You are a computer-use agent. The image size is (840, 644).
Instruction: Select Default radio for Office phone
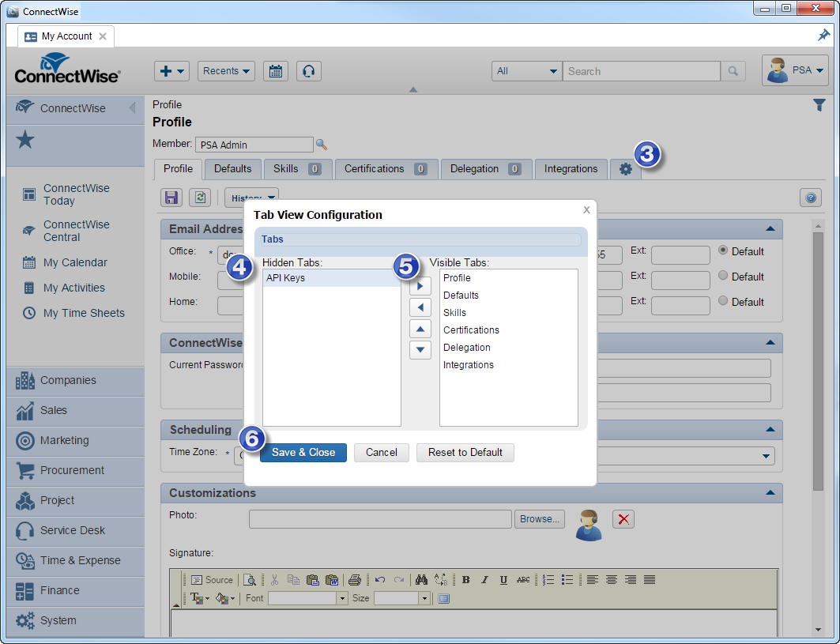coord(723,250)
